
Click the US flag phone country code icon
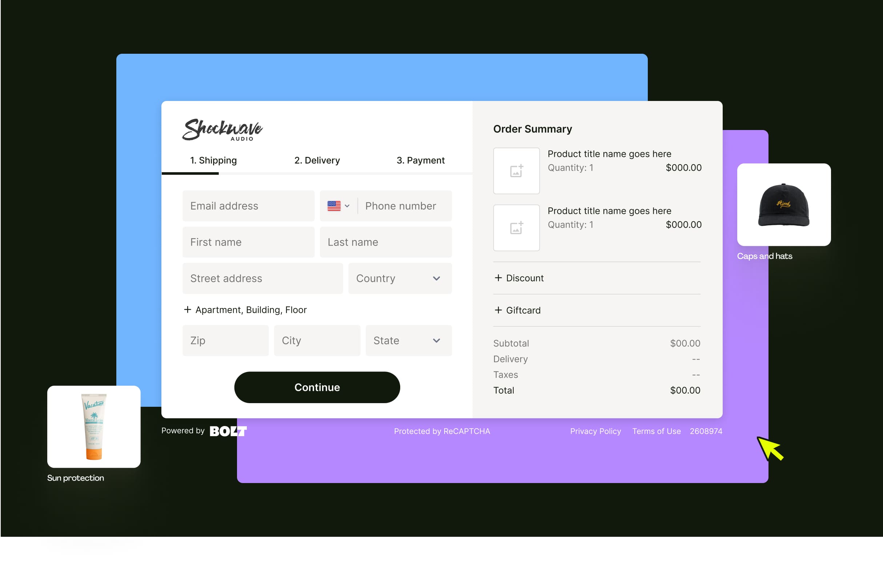click(x=336, y=206)
